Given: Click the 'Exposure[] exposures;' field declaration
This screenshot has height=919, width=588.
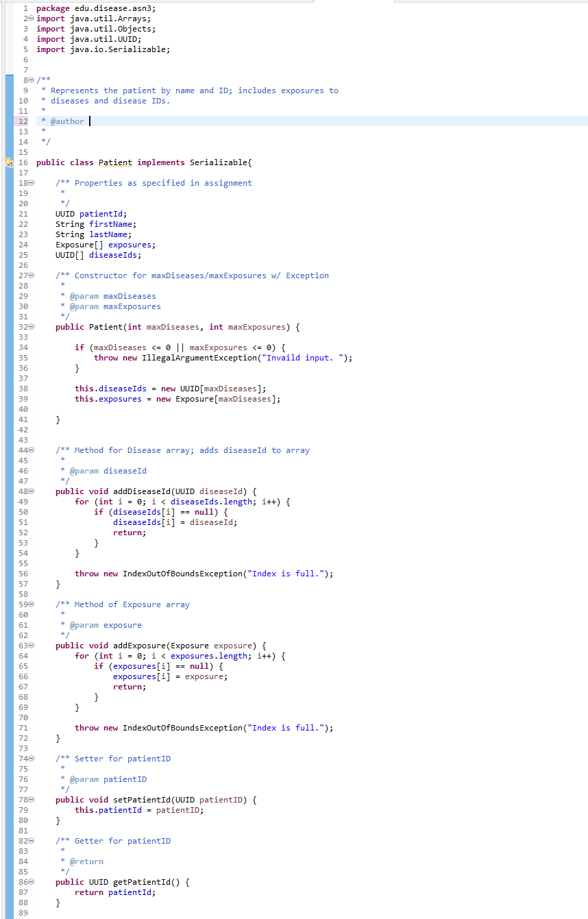Looking at the screenshot, I should [x=106, y=245].
